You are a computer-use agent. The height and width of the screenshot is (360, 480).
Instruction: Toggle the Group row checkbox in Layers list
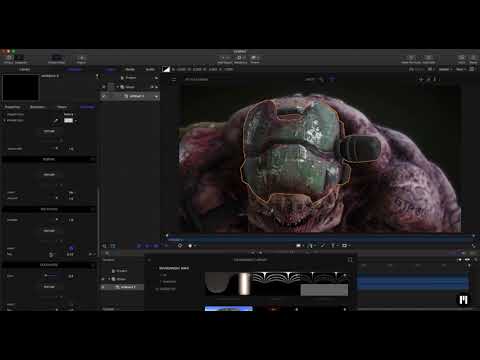pos(104,87)
